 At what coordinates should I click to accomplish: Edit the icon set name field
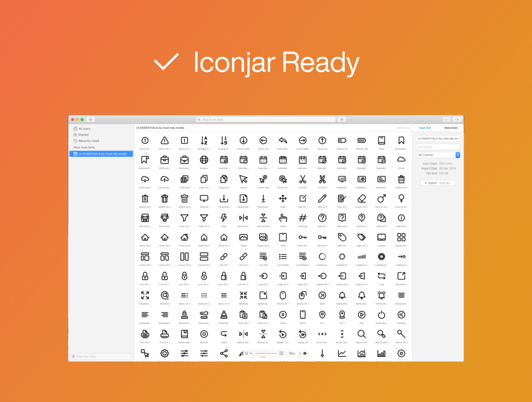pyautogui.click(x=438, y=139)
